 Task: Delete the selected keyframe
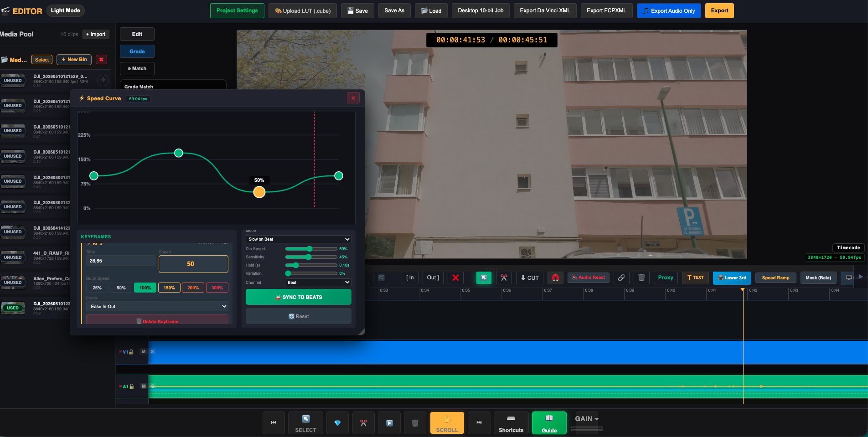[157, 320]
